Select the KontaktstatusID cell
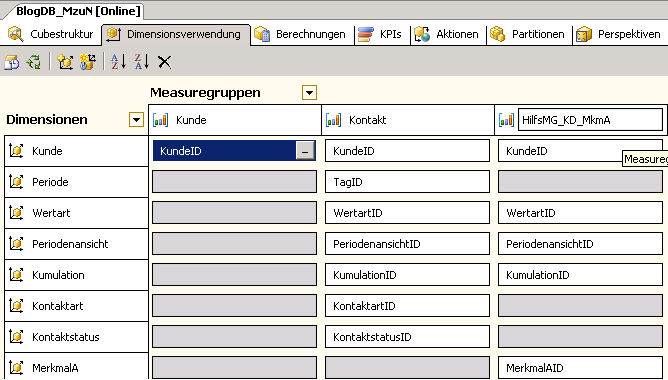Screen dimensions: 668x380 pos(407,337)
